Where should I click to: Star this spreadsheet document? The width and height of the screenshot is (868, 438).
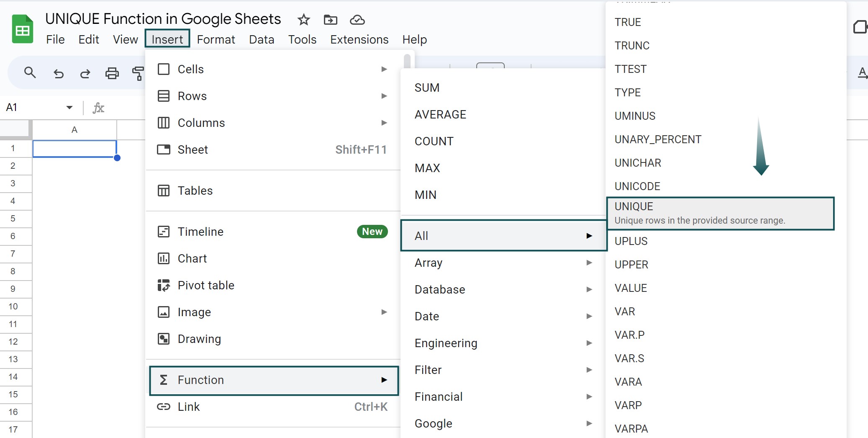[x=303, y=20]
